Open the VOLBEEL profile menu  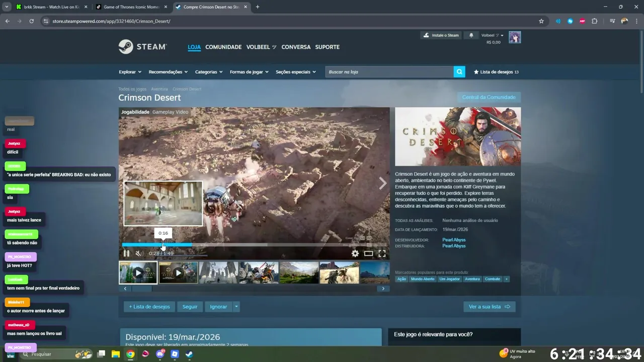[261, 47]
